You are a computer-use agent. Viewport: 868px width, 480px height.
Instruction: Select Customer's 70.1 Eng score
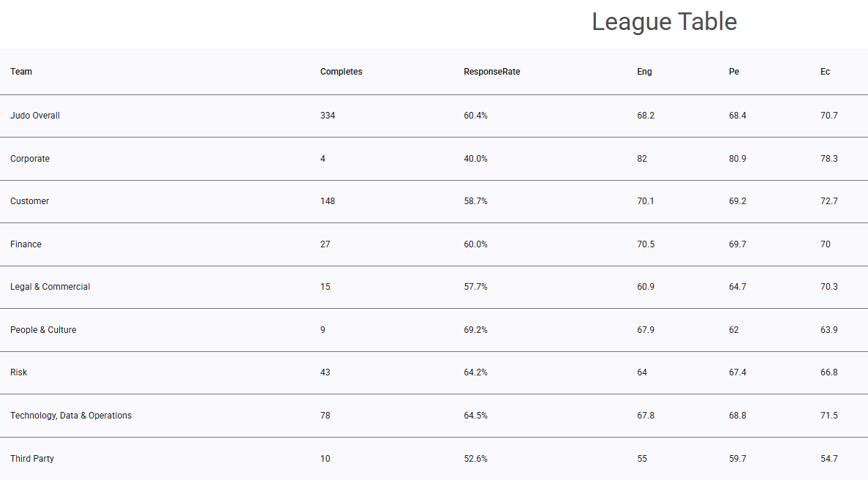point(646,201)
